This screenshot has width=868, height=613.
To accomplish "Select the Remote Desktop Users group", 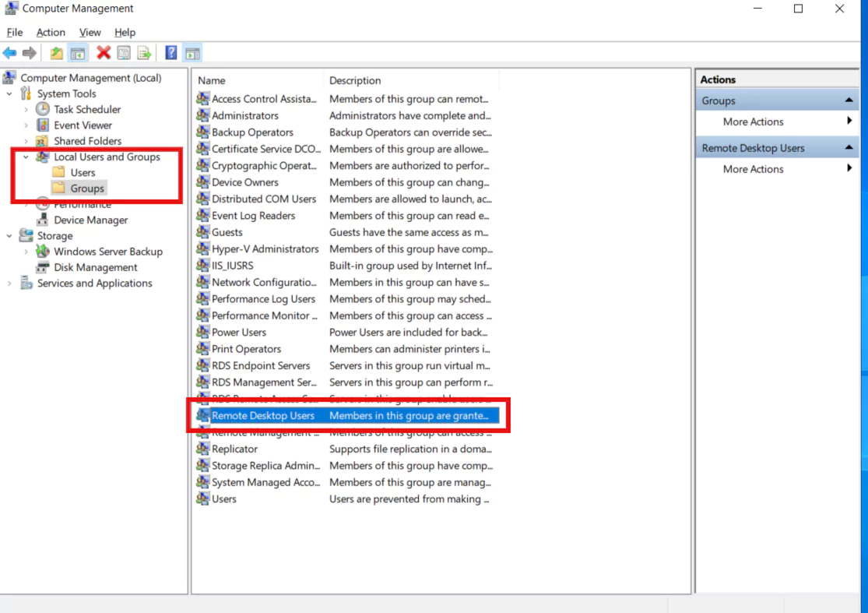I will 346,415.
